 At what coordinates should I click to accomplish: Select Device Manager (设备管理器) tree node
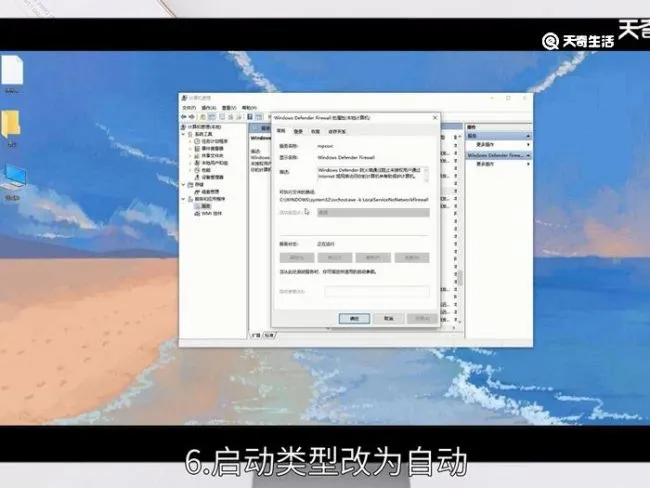pyautogui.click(x=209, y=177)
